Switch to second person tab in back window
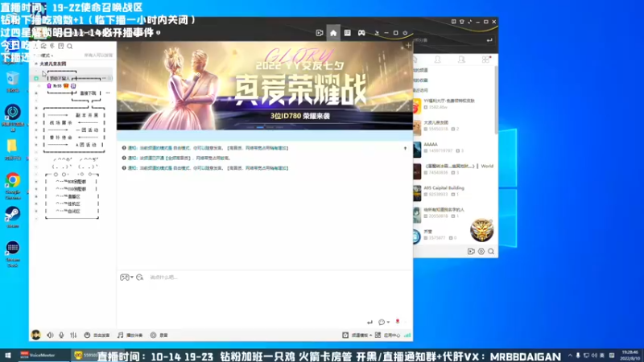The width and height of the screenshot is (644, 362). [461, 60]
